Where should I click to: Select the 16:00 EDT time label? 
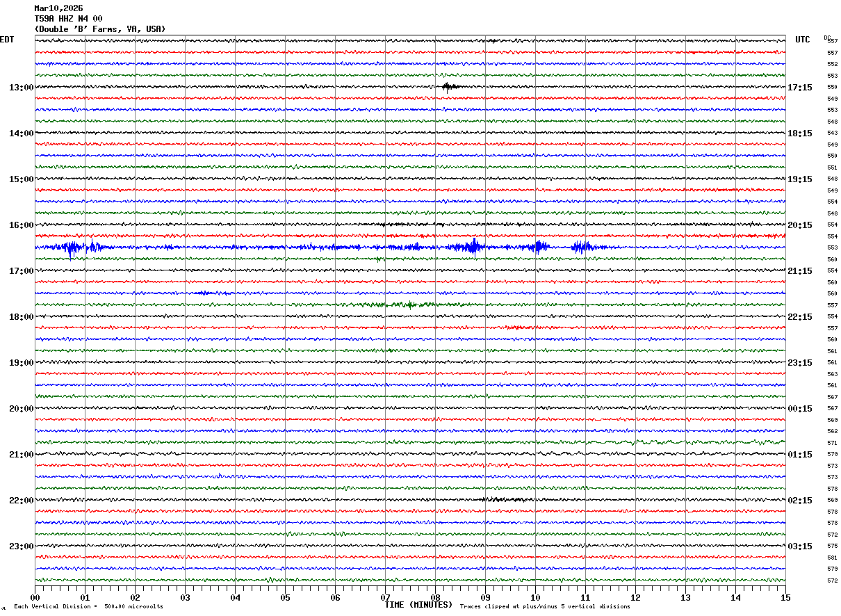21,225
